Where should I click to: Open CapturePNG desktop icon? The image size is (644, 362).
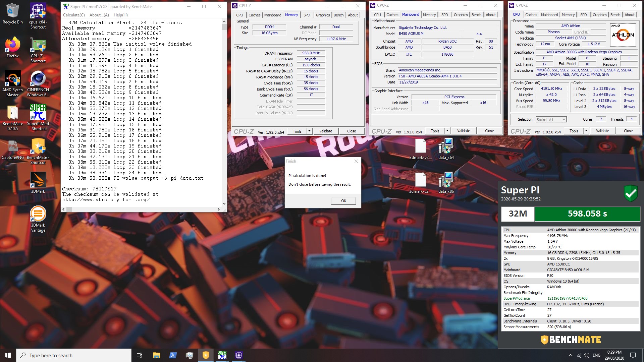tap(13, 149)
